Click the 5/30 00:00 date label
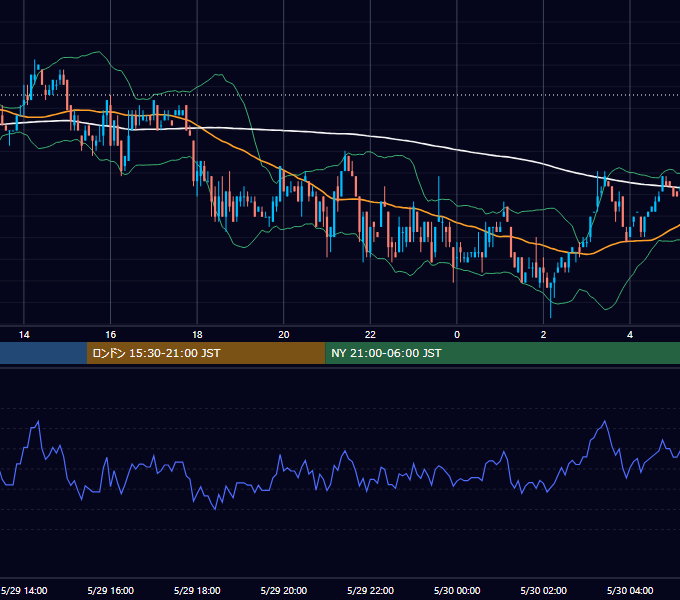The height and width of the screenshot is (600, 680). pyautogui.click(x=457, y=590)
